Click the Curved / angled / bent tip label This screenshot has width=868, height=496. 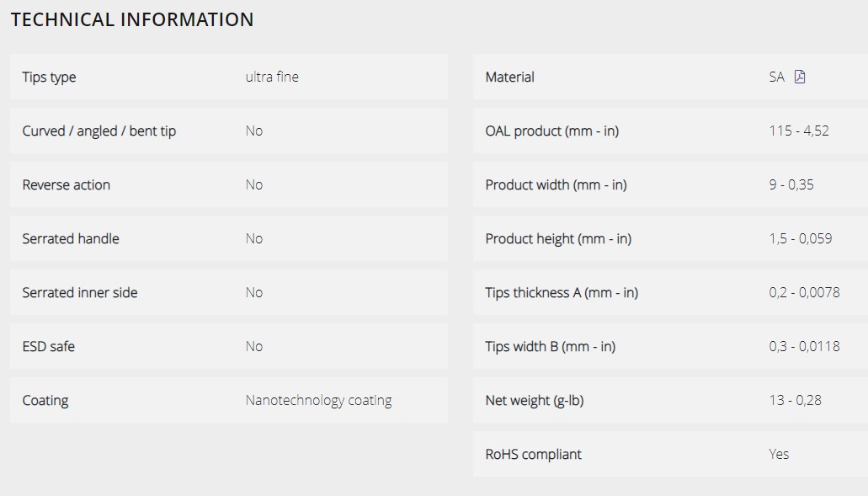(99, 131)
